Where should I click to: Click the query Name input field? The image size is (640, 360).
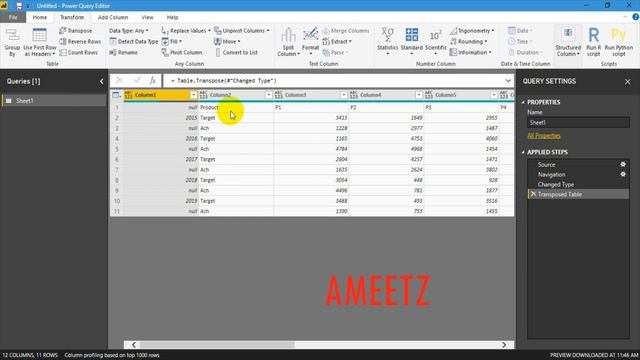578,122
